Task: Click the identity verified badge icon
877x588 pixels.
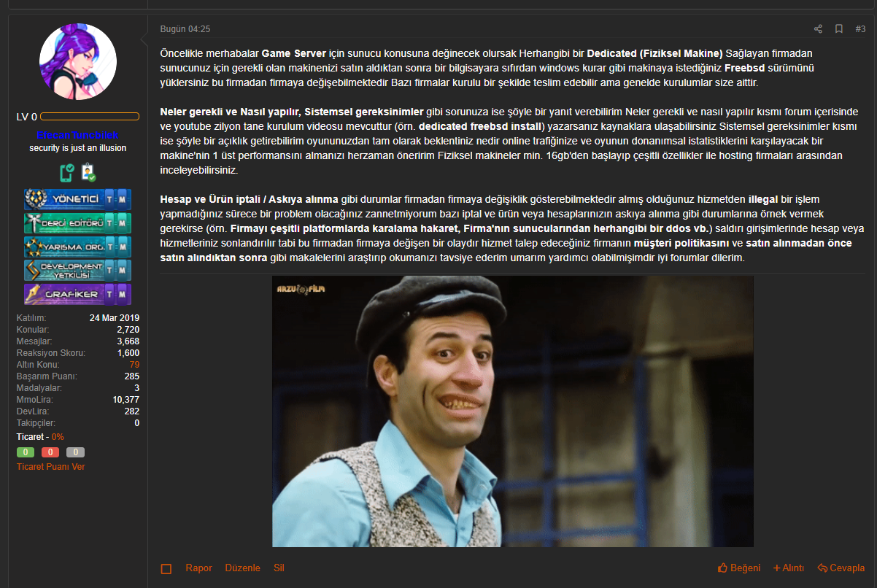Action: click(x=88, y=173)
